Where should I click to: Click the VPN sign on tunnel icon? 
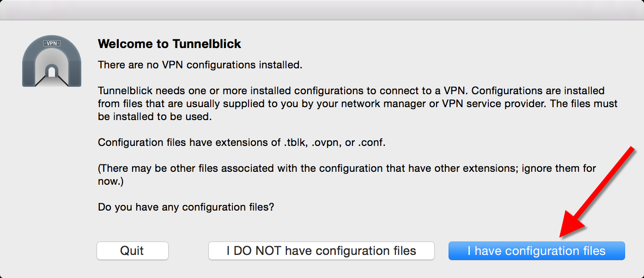point(52,43)
